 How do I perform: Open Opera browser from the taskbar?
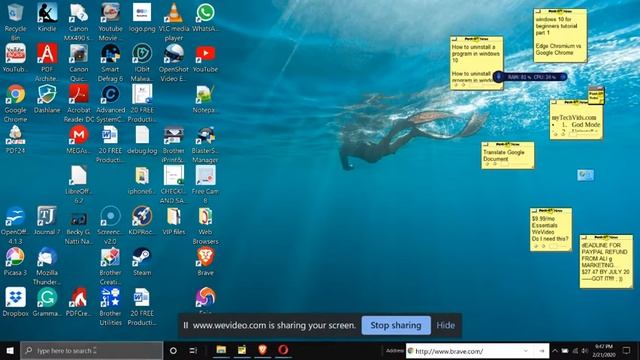(283, 350)
